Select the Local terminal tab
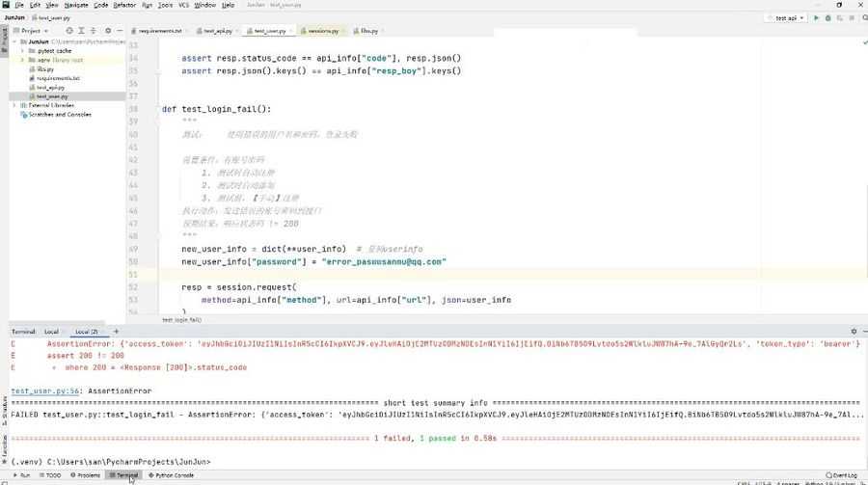Viewport: 868px width, 485px height. pyautogui.click(x=51, y=332)
